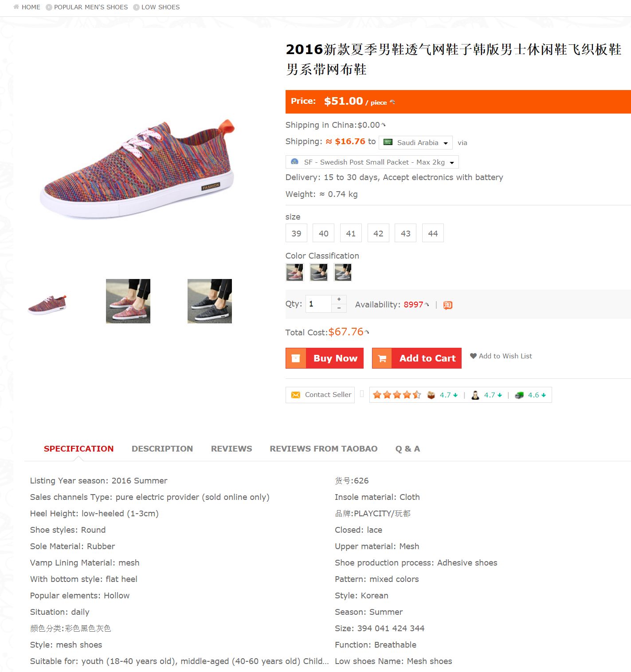Expand the SF Swedish Post shipping method dropdown
This screenshot has height=672, width=631.
tap(372, 162)
